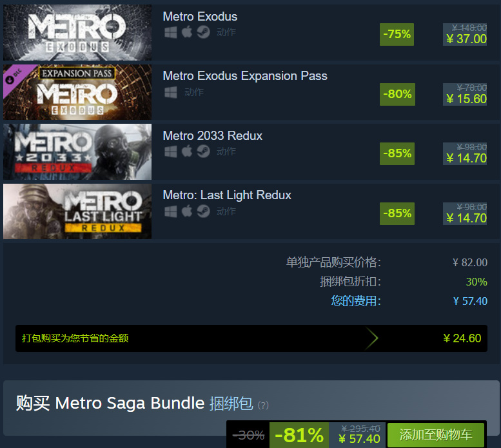Click Windows icon under Metro Exodus Expansion Pass
Image resolution: width=501 pixels, height=448 pixels.
[x=170, y=92]
